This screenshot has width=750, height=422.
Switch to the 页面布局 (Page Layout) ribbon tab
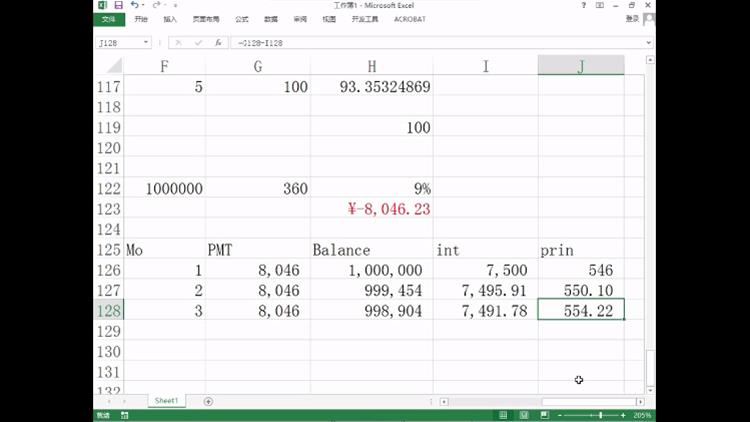pos(206,19)
